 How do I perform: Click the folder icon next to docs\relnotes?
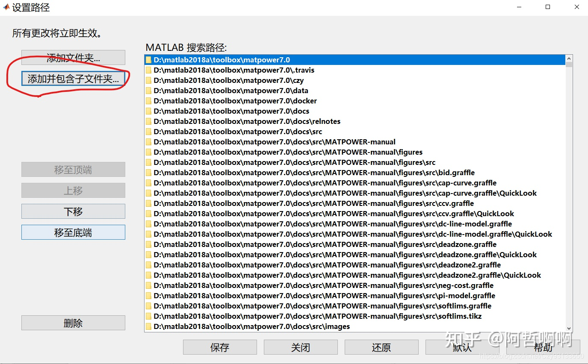148,121
